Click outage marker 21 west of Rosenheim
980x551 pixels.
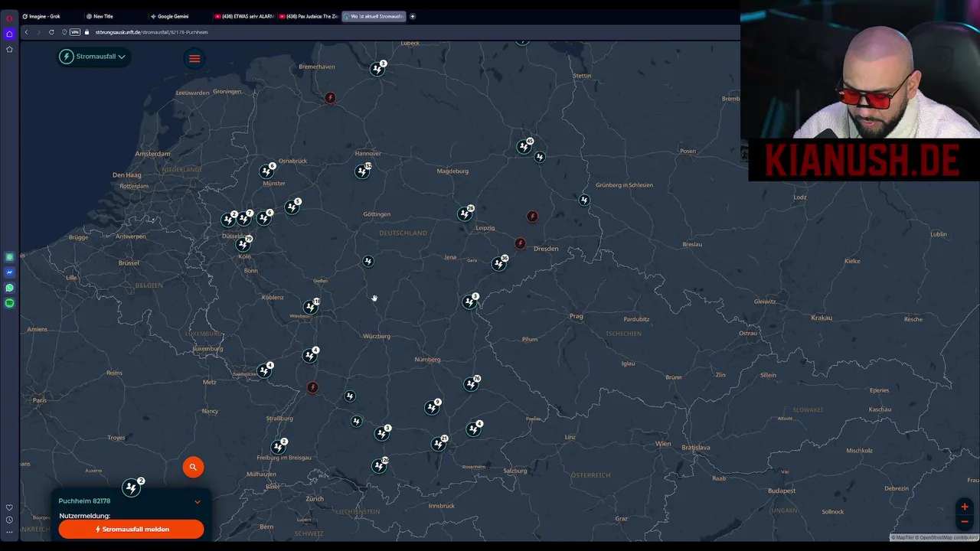point(439,443)
